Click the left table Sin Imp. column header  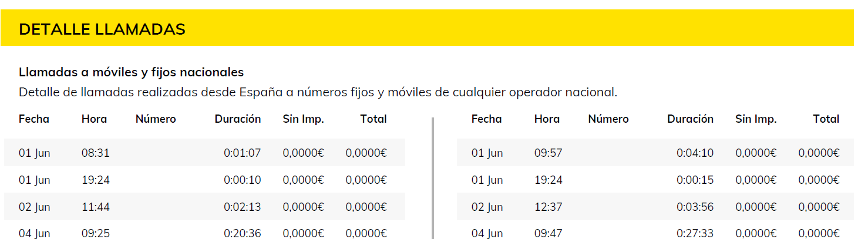tap(304, 119)
